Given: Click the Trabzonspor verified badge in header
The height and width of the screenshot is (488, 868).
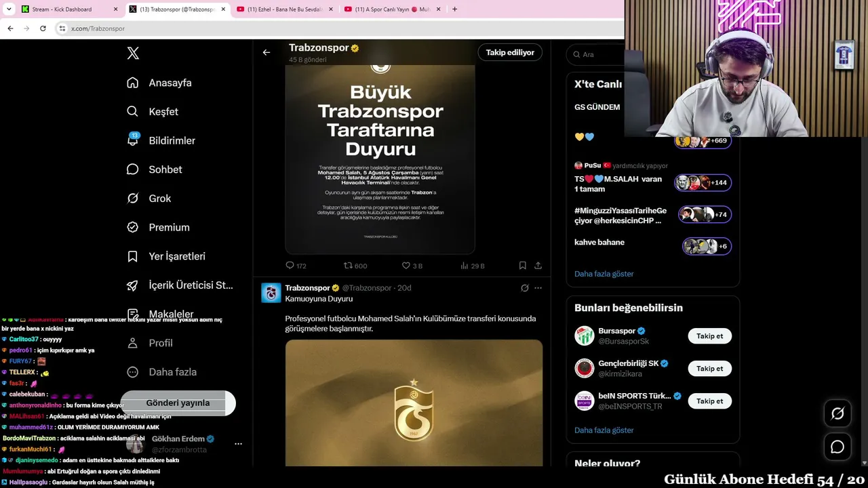Looking at the screenshot, I should point(355,48).
